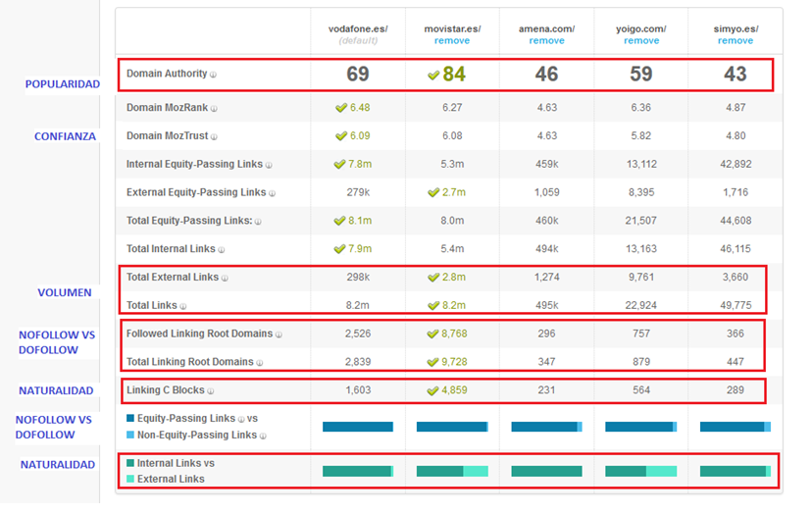The width and height of the screenshot is (812, 514).
Task: Click the POPULARIDAD label on the left
Action: (63, 84)
